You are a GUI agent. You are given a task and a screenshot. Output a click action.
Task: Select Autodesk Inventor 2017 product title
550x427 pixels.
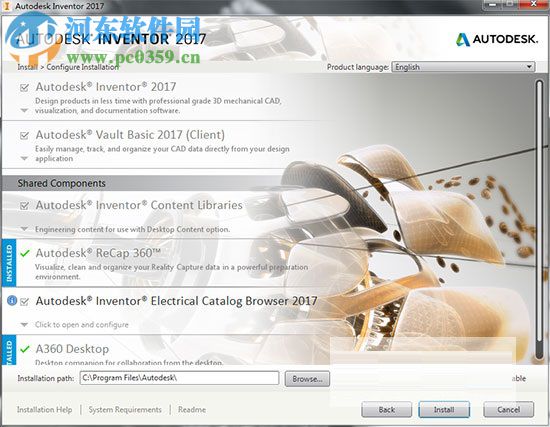point(106,87)
